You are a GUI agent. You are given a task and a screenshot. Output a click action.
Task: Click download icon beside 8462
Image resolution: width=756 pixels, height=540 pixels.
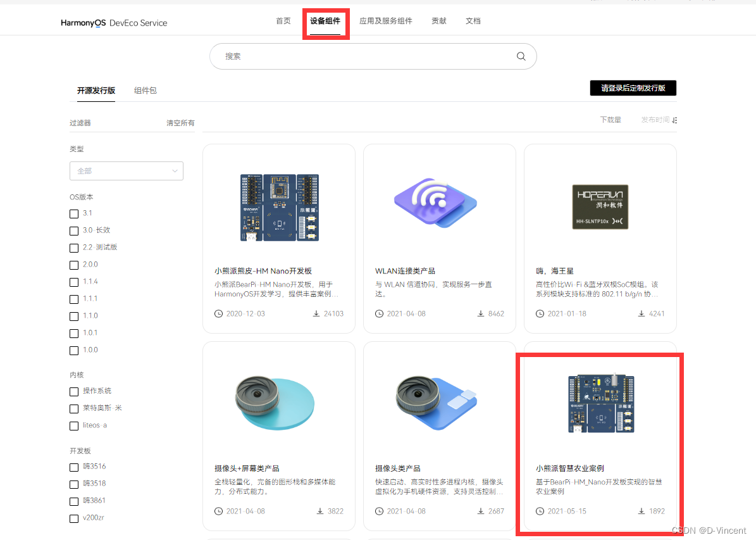click(481, 313)
